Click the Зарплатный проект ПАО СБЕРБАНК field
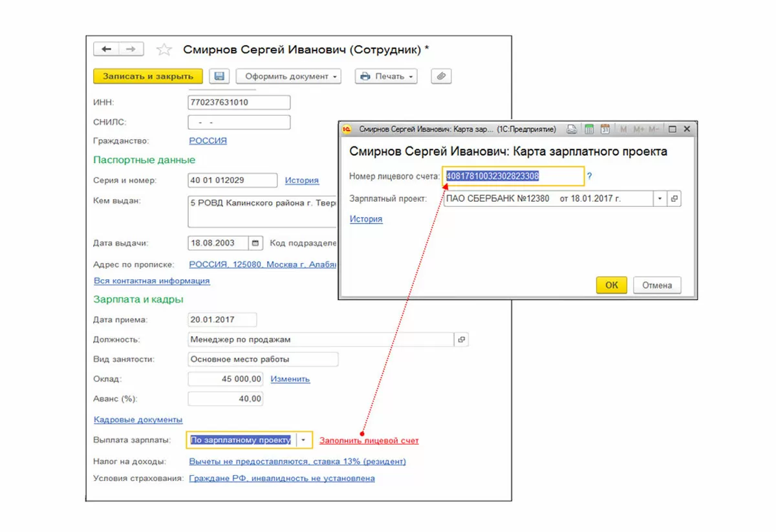 [548, 198]
